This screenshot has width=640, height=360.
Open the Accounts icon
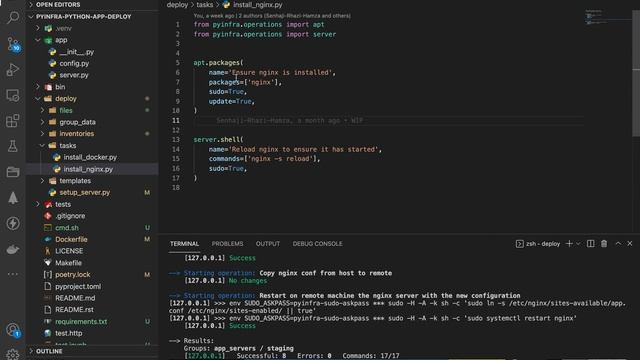click(x=13, y=330)
